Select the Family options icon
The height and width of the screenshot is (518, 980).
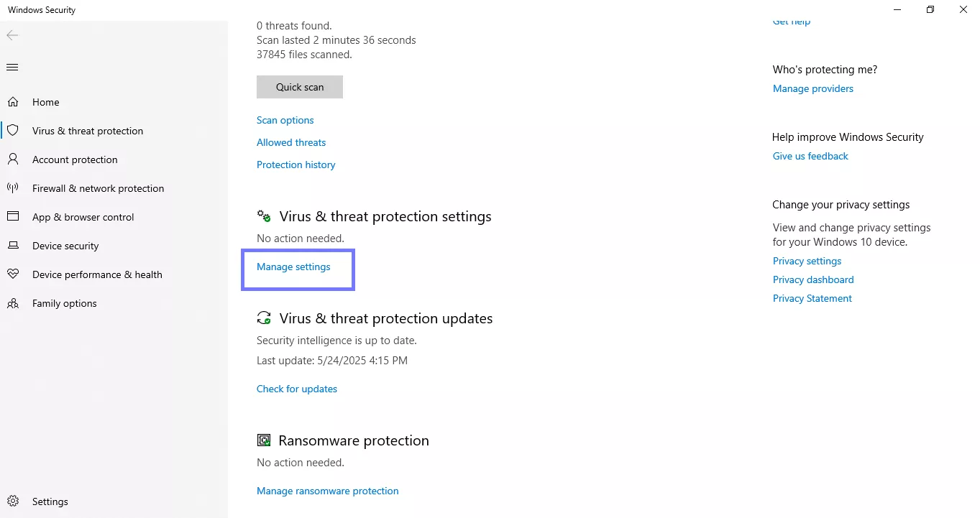[12, 302]
